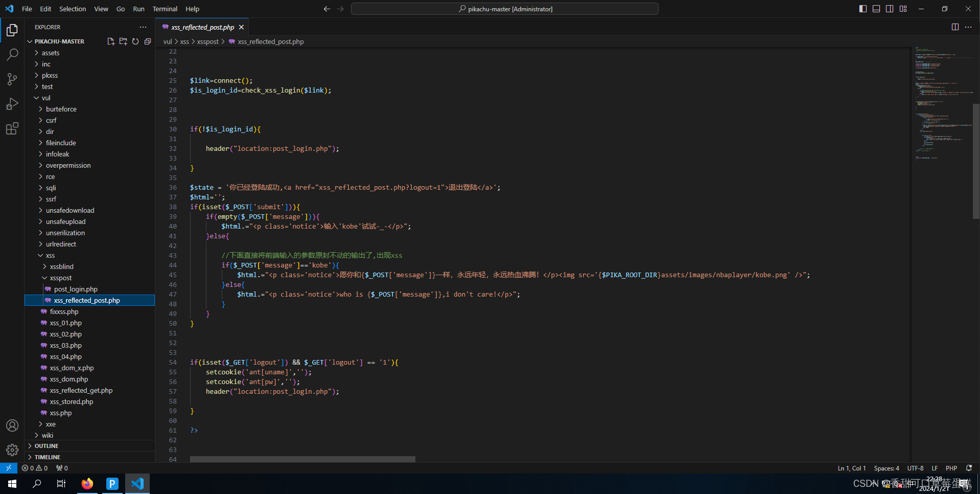Open Explorer views and more actions menu

[x=143, y=27]
